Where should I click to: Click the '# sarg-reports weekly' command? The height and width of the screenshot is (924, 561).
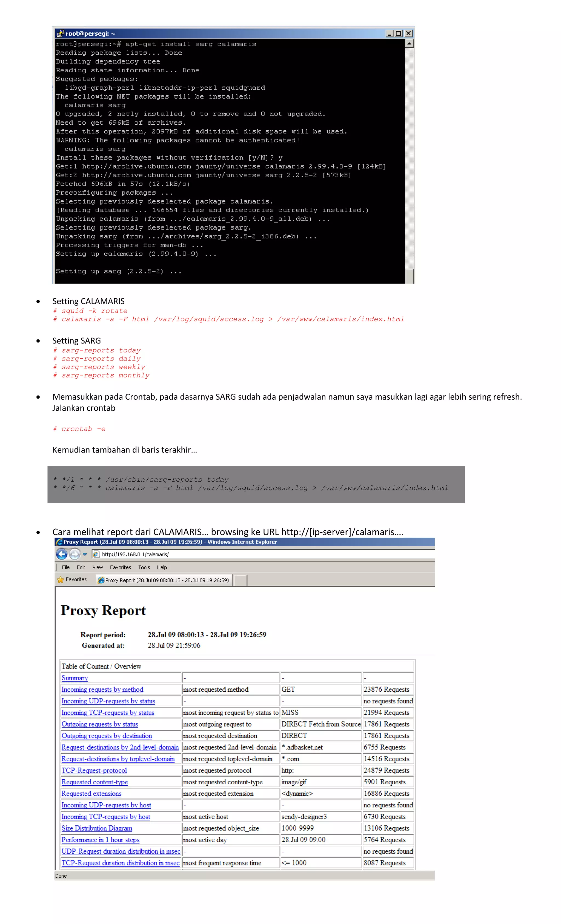coord(99,367)
